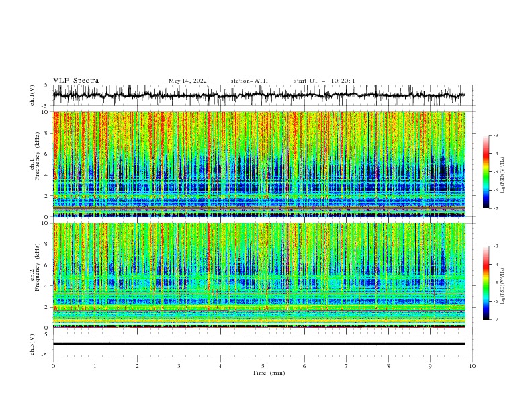Click the time axis tick label "10"
Viewport: 532px width, 411px height.
(472, 366)
